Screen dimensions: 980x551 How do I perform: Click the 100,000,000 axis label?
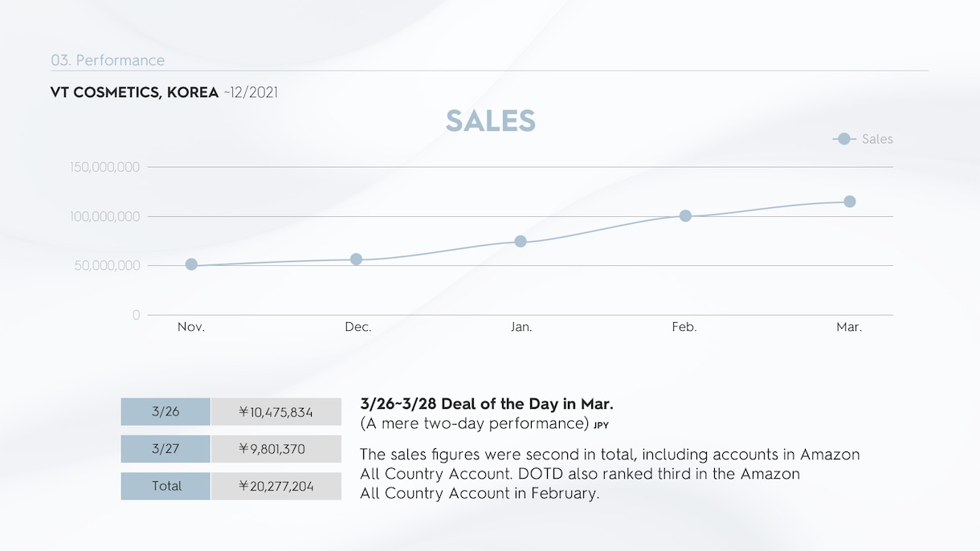(x=105, y=217)
